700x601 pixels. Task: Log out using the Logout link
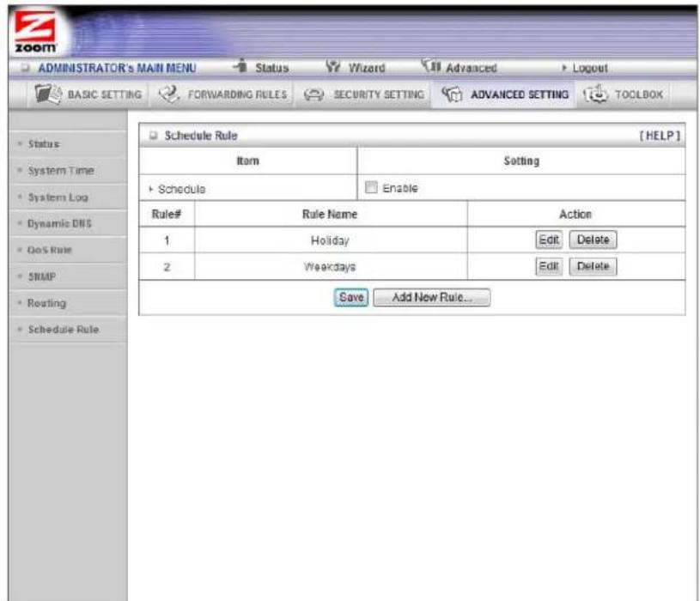pos(590,69)
